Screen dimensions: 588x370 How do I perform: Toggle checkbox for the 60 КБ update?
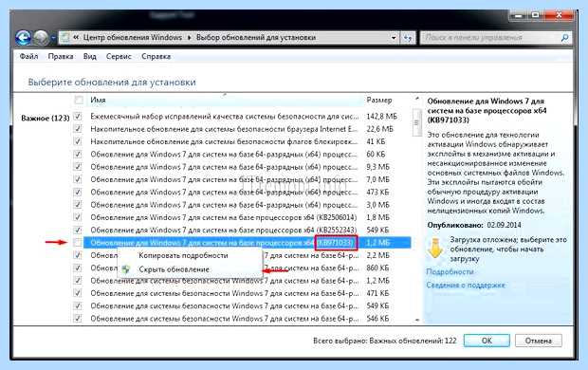pyautogui.click(x=78, y=155)
